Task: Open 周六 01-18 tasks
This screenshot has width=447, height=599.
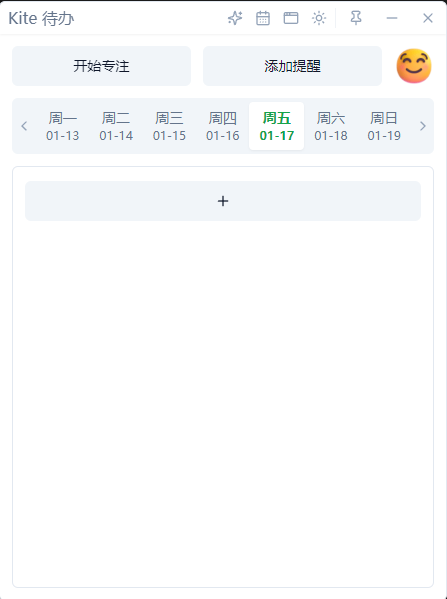Action: point(331,126)
